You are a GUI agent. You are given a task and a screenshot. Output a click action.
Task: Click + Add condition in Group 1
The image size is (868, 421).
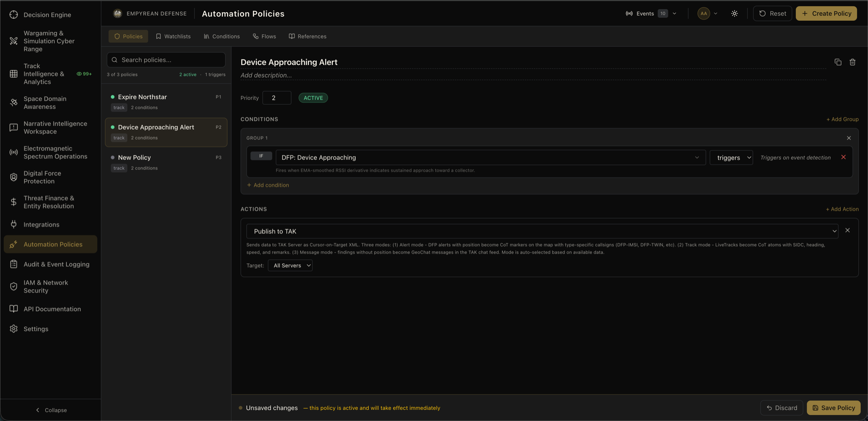click(268, 185)
